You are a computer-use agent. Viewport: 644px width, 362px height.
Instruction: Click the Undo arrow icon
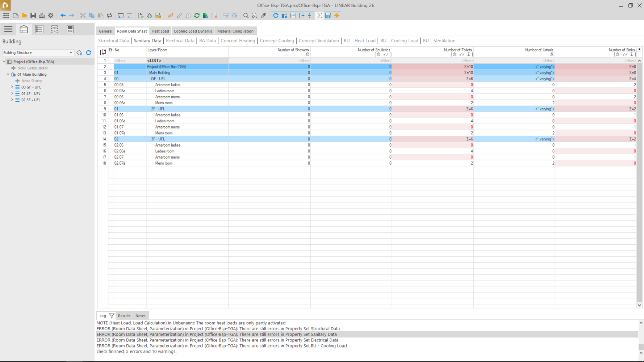63,16
